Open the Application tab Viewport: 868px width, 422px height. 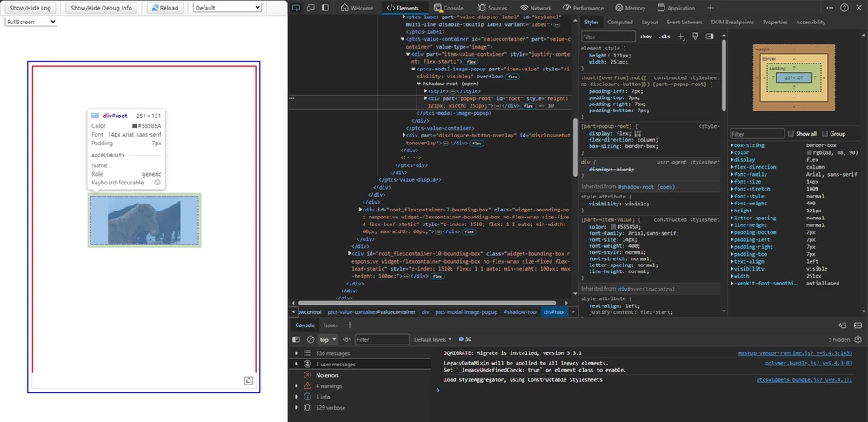(676, 8)
